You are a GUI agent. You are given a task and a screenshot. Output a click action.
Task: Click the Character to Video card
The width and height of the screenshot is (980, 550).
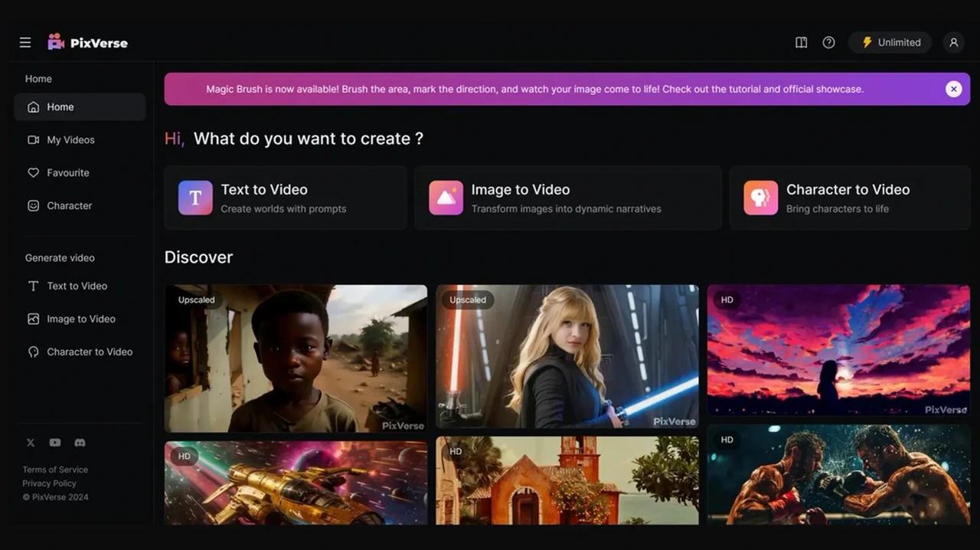click(849, 198)
